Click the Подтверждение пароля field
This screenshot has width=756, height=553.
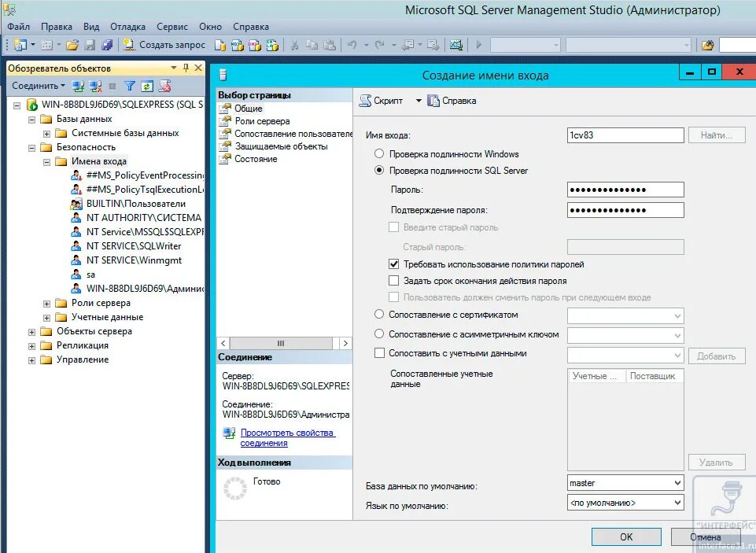pyautogui.click(x=625, y=210)
